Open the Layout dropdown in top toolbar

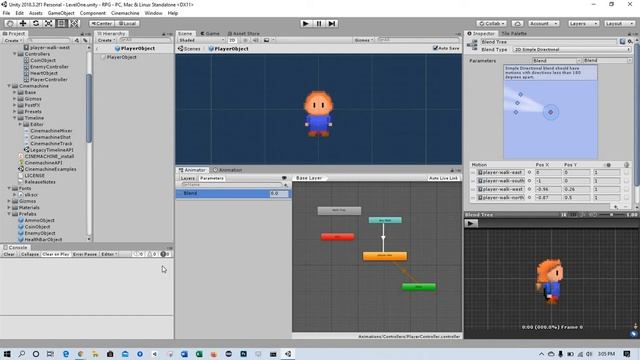[619, 24]
